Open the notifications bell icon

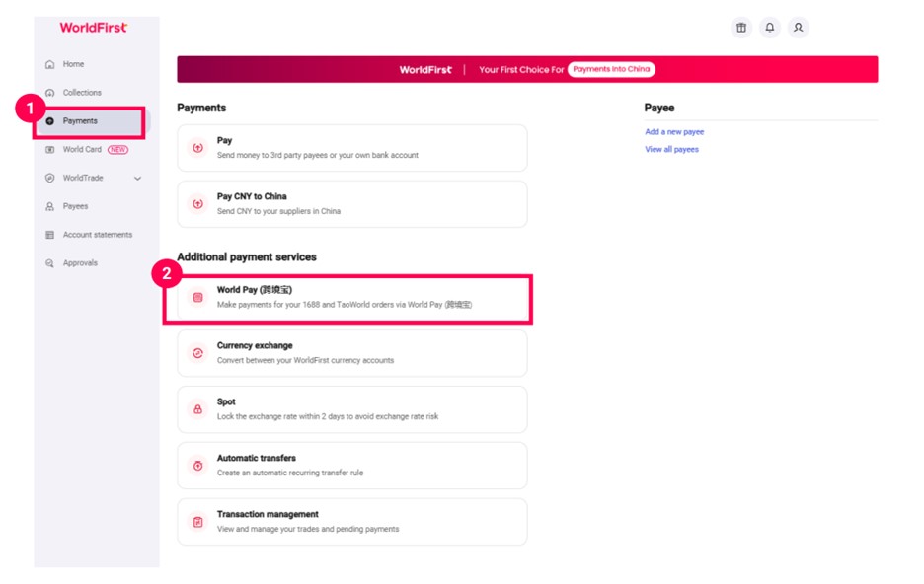770,28
